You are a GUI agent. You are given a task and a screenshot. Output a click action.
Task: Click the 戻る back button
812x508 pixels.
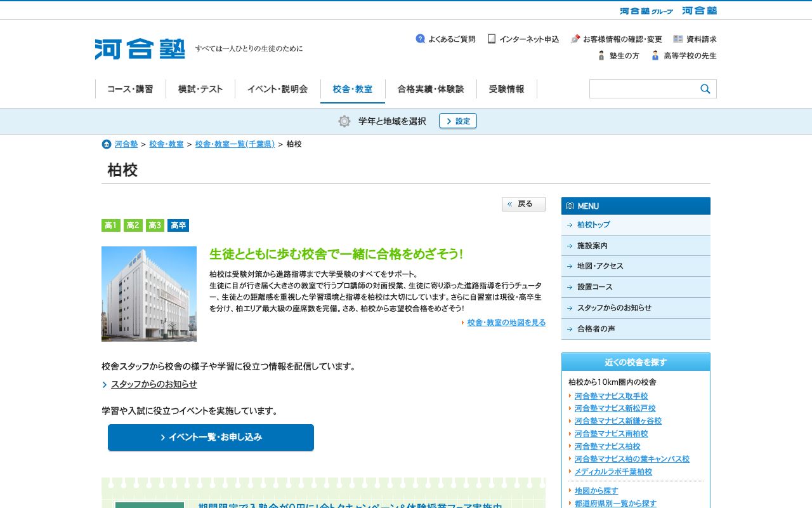[x=523, y=204]
